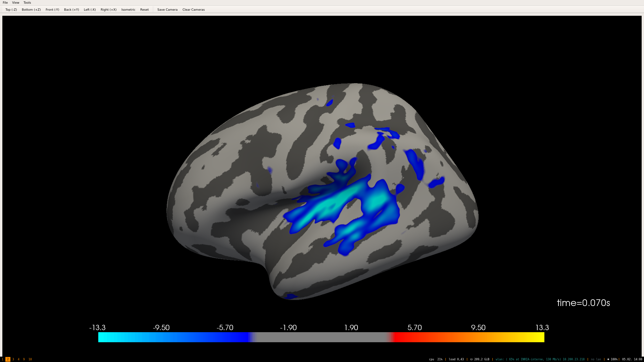Switch to Bottom (+Z) camera view

pos(31,10)
